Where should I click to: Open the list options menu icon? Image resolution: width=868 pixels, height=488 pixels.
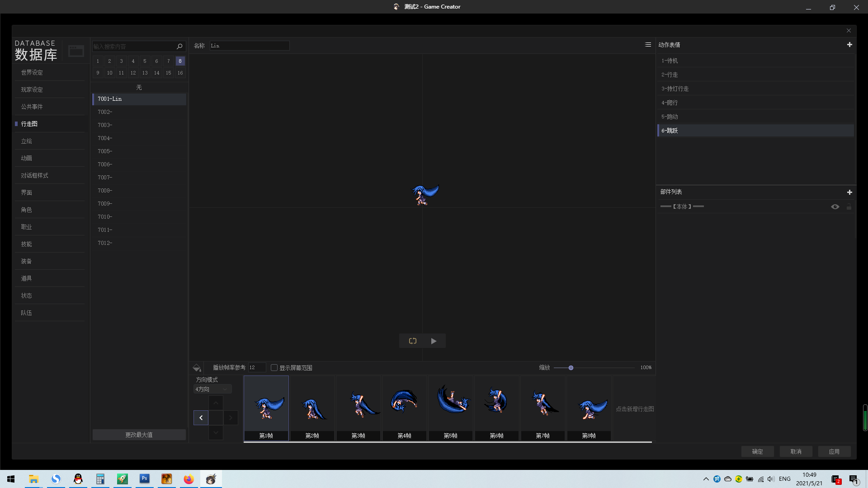(x=648, y=45)
